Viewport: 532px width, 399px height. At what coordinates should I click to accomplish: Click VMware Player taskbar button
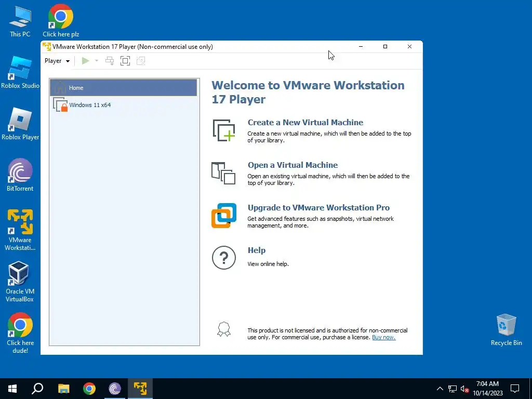tap(140, 389)
